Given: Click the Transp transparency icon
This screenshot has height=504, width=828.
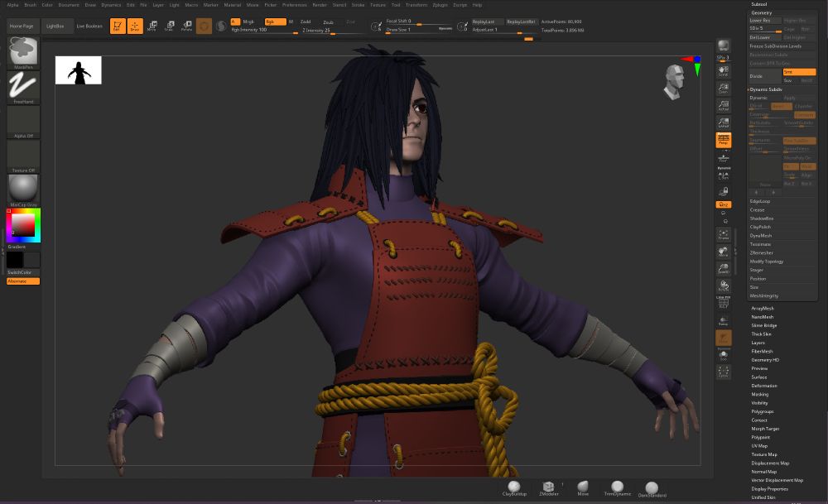Looking at the screenshot, I should click(x=723, y=321).
